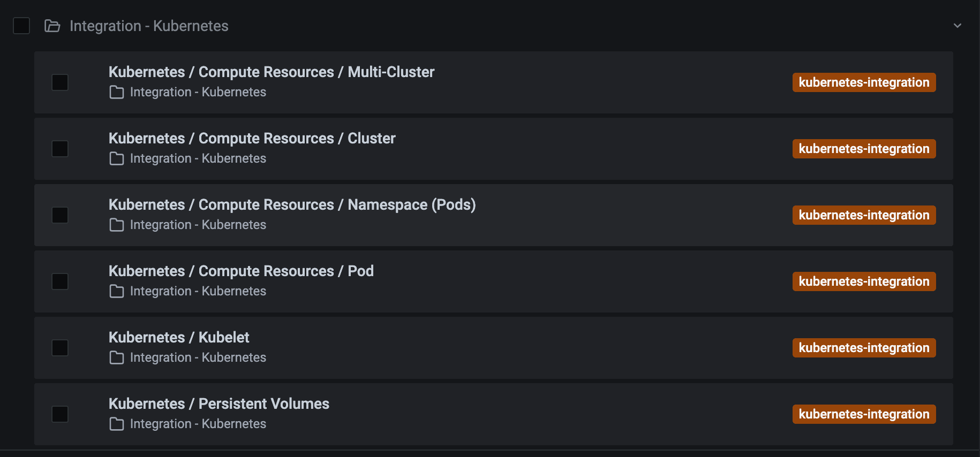This screenshot has height=457, width=980.
Task: Click folder icon under Persistent Volumes dashboard
Action: point(116,424)
